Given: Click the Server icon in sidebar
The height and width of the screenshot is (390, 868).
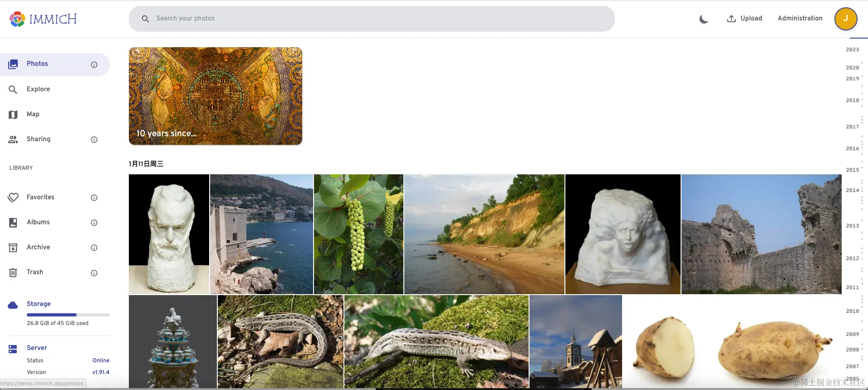Looking at the screenshot, I should click(13, 349).
